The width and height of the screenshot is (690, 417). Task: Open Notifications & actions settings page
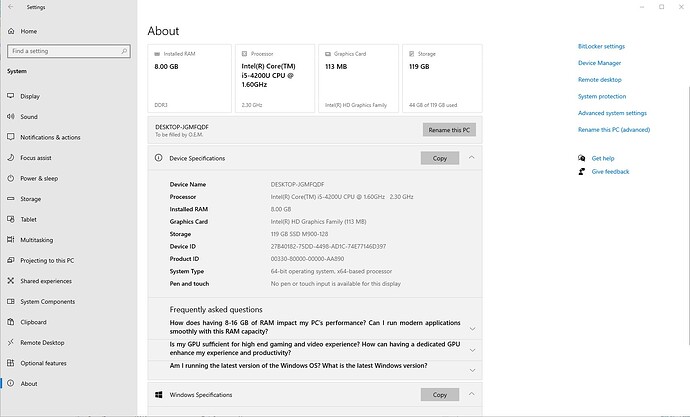(50, 137)
